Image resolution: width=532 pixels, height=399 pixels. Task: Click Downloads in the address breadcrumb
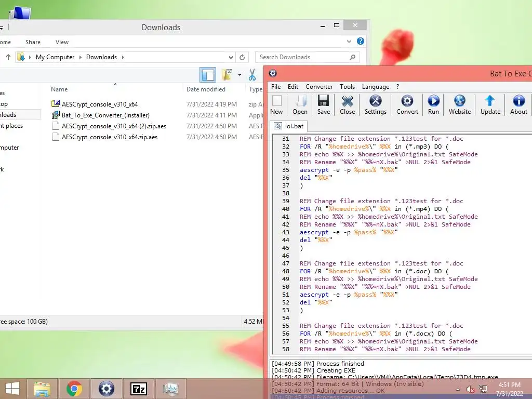click(x=101, y=57)
